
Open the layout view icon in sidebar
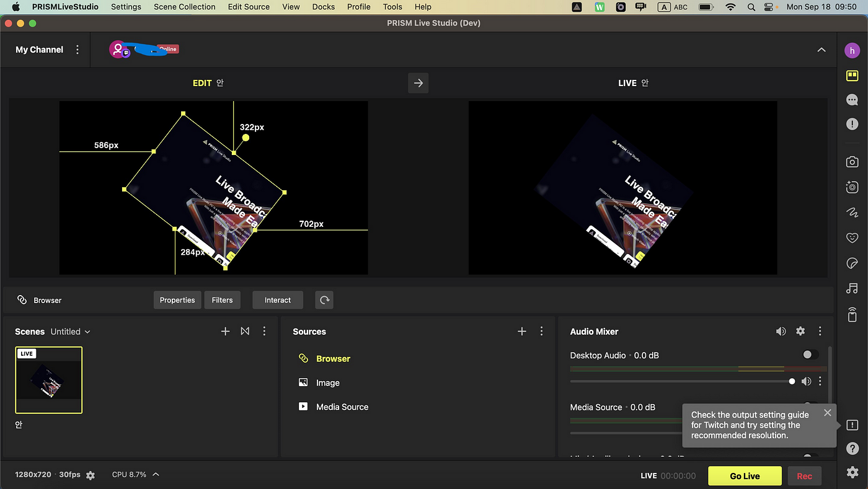[852, 76]
